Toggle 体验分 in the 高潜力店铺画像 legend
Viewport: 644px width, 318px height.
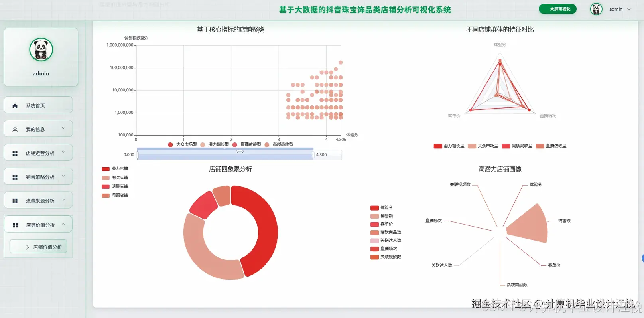point(382,208)
